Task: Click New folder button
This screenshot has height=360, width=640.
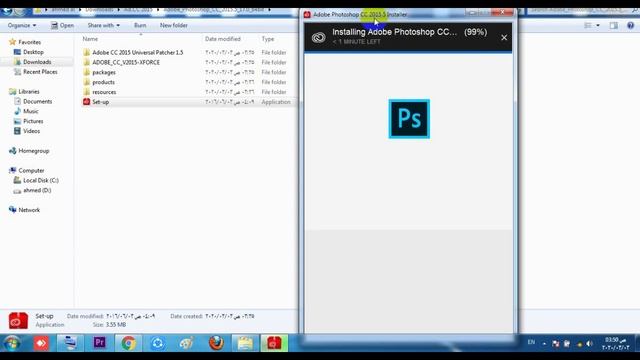Action: point(173,25)
